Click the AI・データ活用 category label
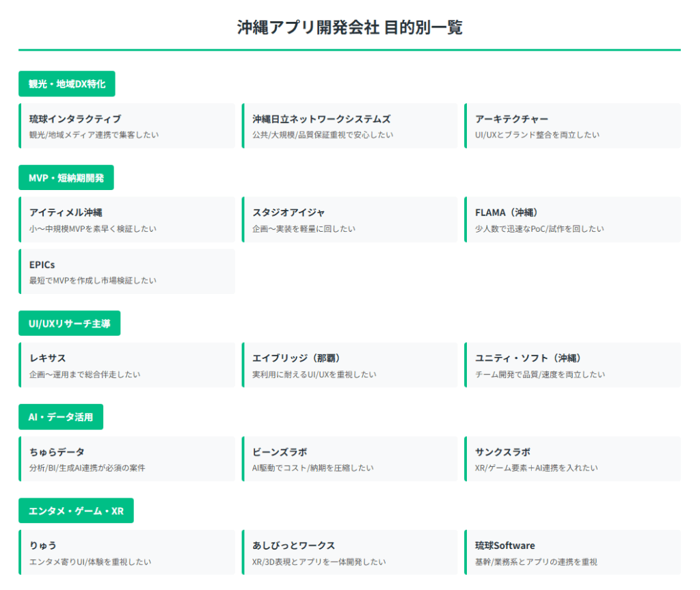 tap(61, 417)
